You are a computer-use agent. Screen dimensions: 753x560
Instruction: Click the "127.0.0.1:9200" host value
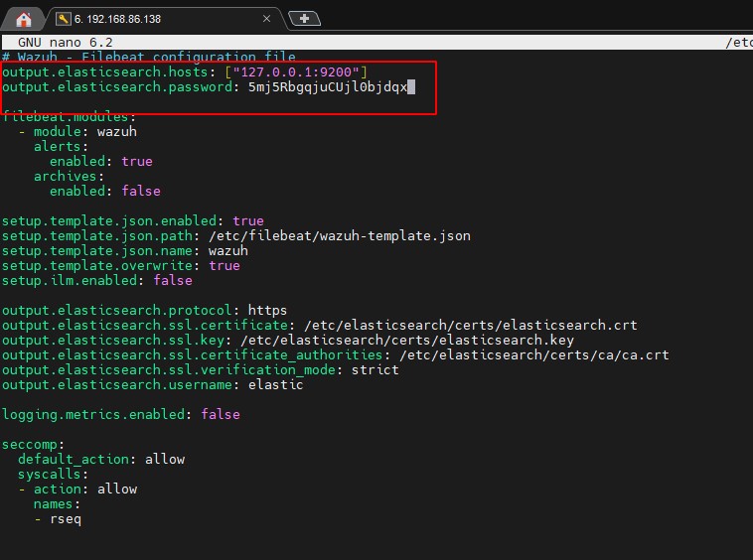296,71
